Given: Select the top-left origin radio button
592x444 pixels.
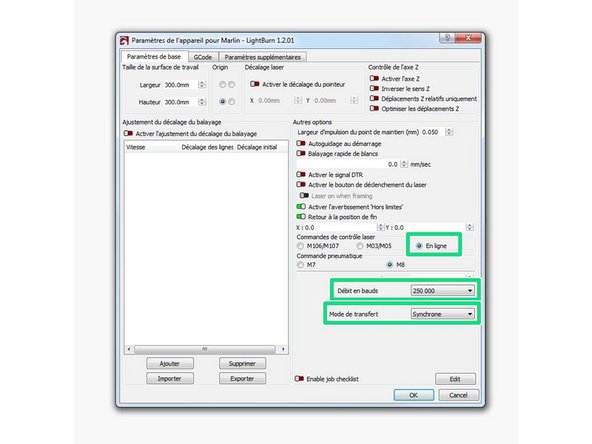Looking at the screenshot, I should click(223, 85).
